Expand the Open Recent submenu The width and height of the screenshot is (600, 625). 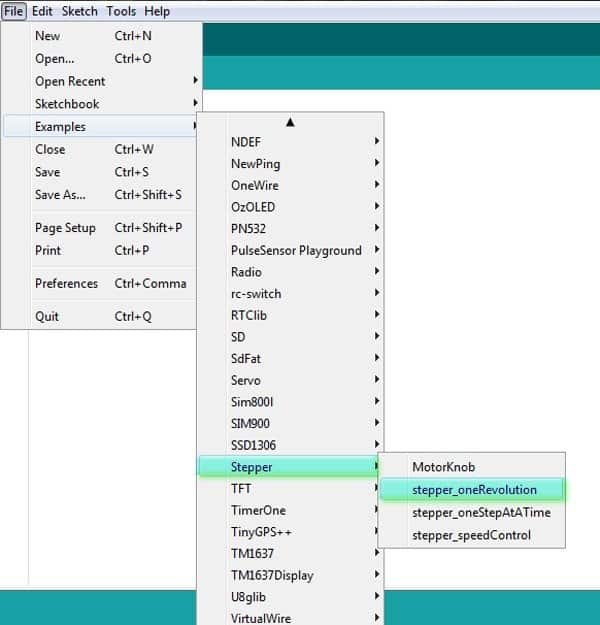click(100, 81)
